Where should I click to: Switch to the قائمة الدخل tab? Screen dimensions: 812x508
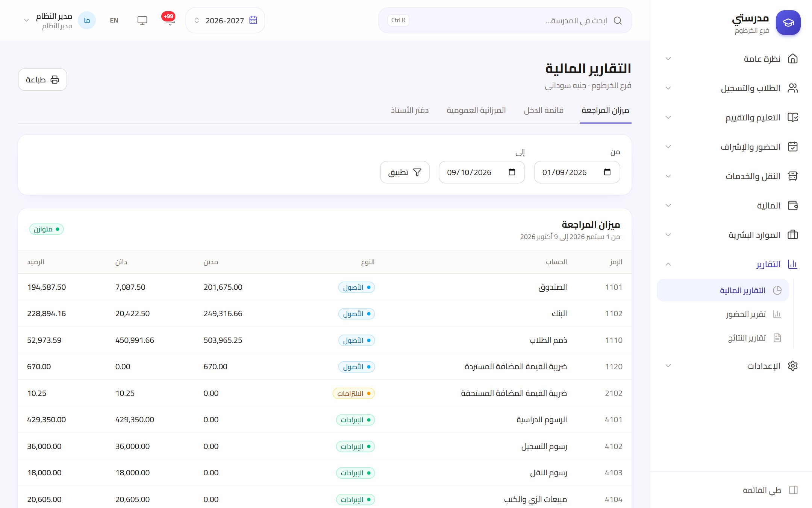coord(544,110)
